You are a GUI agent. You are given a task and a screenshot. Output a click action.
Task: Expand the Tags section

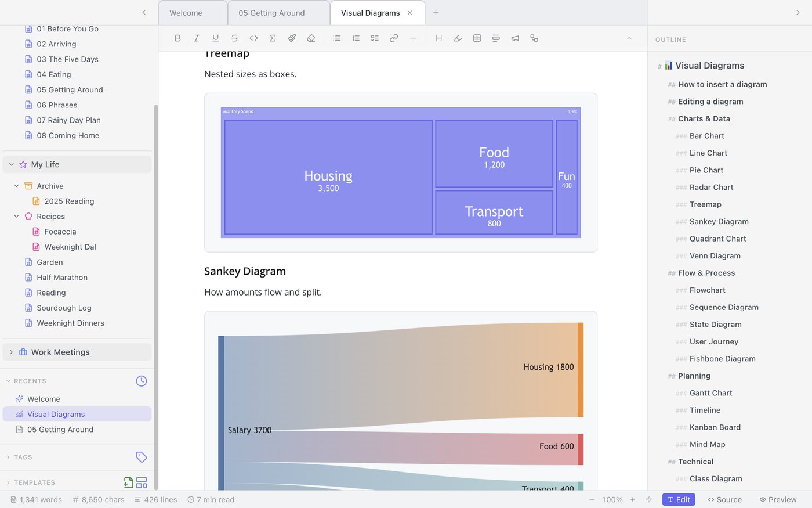(8, 457)
